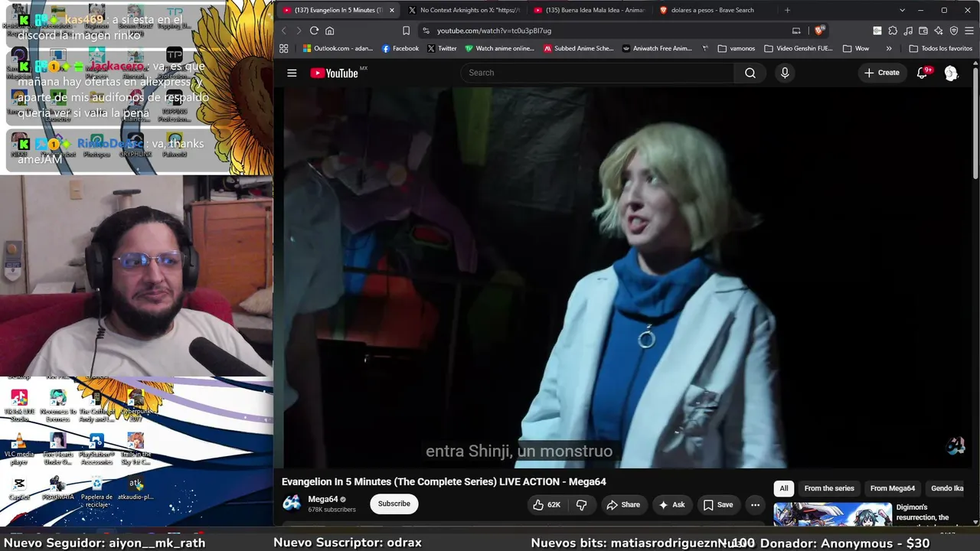Open PlayStation Accessories desktop shortcut
Viewport: 980px width, 551px height.
point(96,450)
